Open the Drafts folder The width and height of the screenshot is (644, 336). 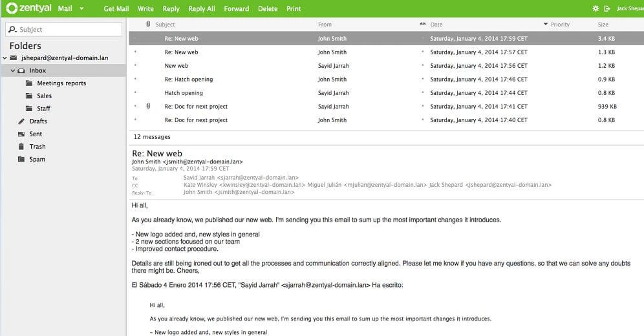38,121
